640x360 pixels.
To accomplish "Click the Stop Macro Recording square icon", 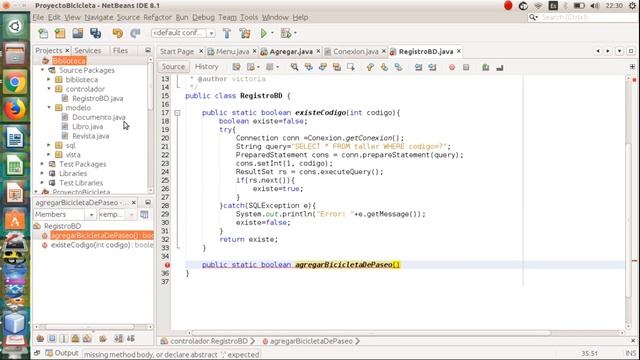I will 466,67.
